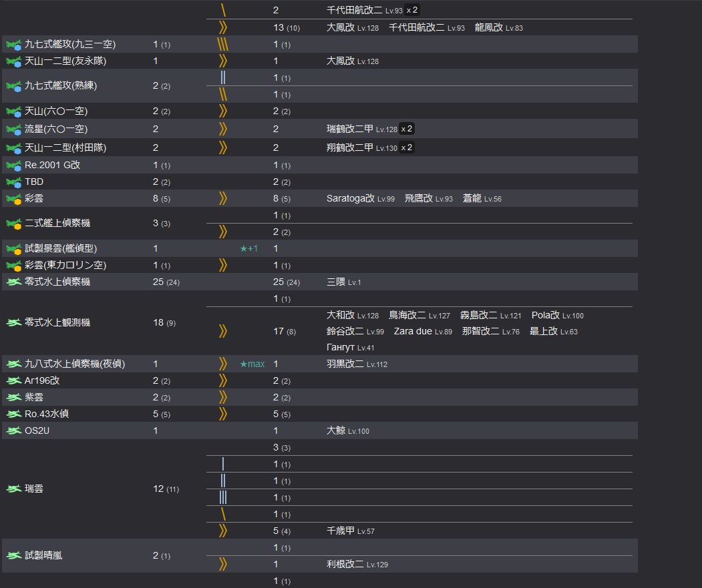Click the seaplane icon beside Ro.43水偵

(14, 414)
